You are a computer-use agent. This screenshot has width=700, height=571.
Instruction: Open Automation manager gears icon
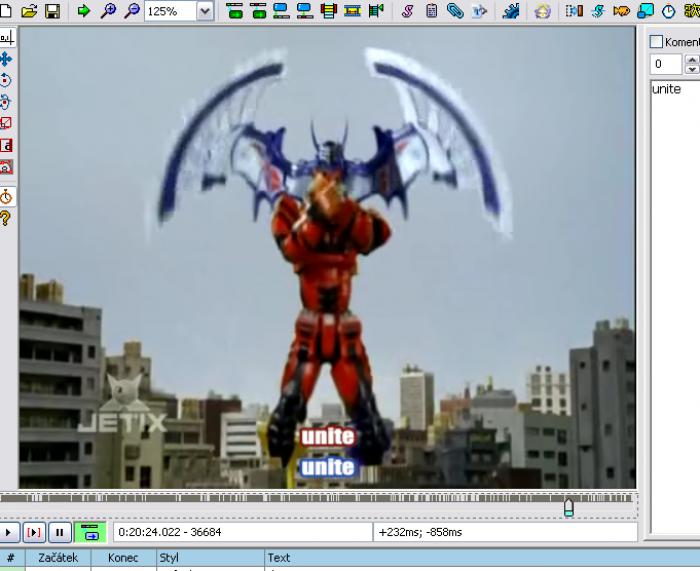point(511,10)
